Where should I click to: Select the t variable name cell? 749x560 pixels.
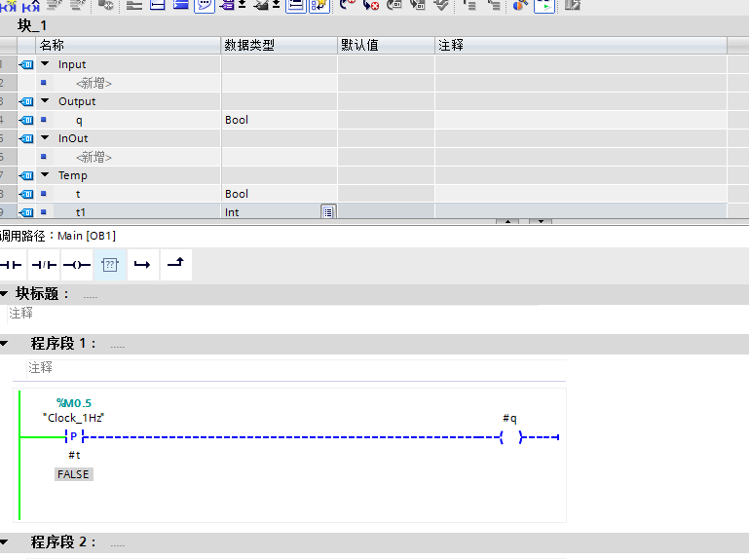[136, 194]
